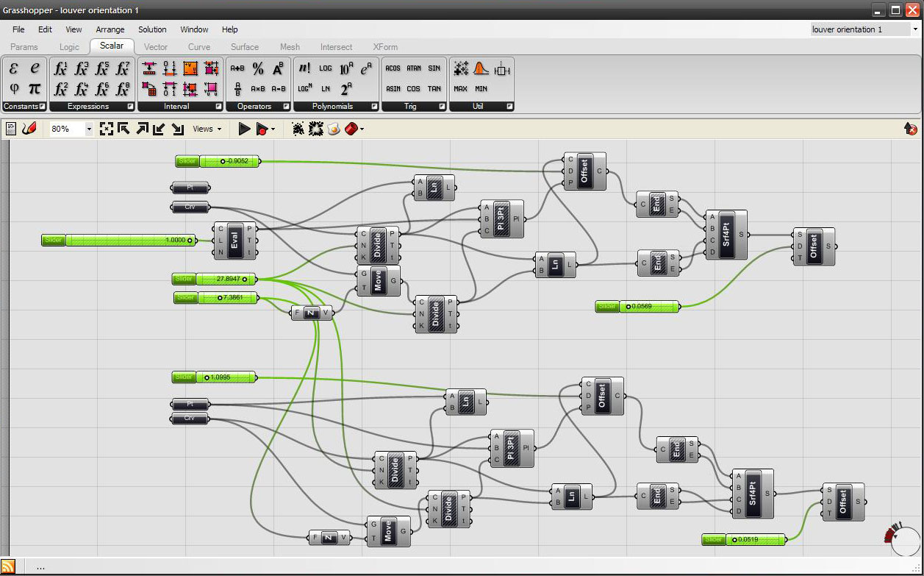
Task: Select the A+B addition operator
Action: pos(237,68)
